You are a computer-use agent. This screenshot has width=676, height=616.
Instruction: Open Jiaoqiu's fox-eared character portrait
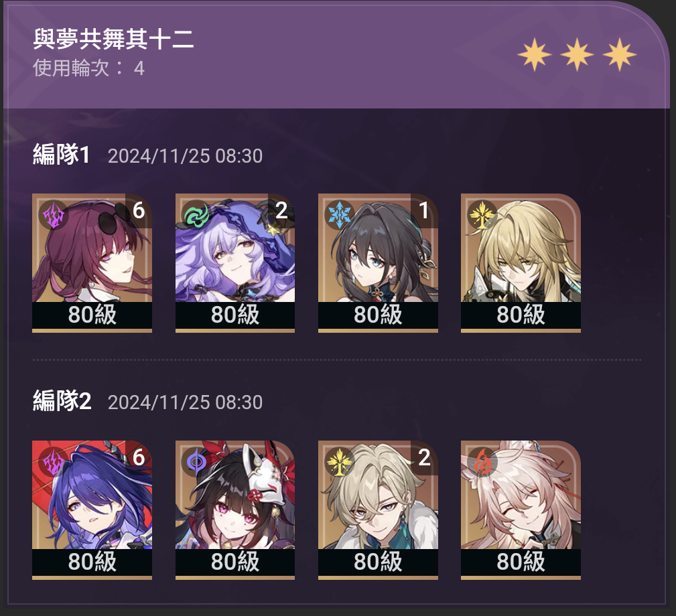point(521,510)
